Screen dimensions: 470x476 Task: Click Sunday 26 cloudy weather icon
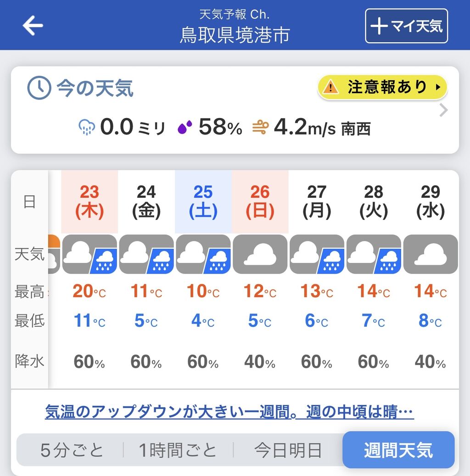click(x=260, y=254)
